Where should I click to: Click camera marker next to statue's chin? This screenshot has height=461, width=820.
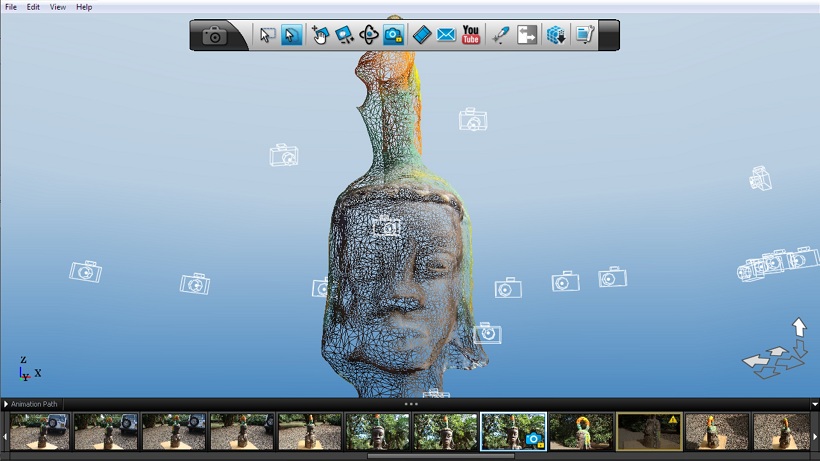pyautogui.click(x=488, y=333)
